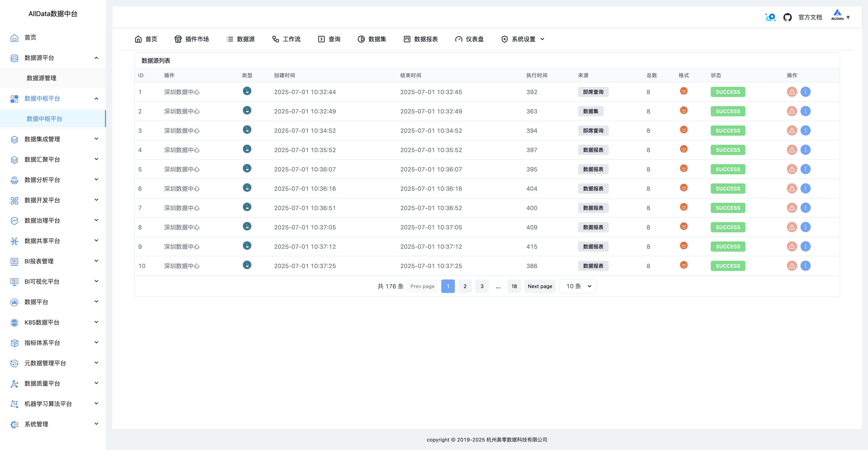This screenshot has height=450, width=868.
Task: Collapse the 数据中枢平台 sidebar section chevron
Action: pos(96,99)
